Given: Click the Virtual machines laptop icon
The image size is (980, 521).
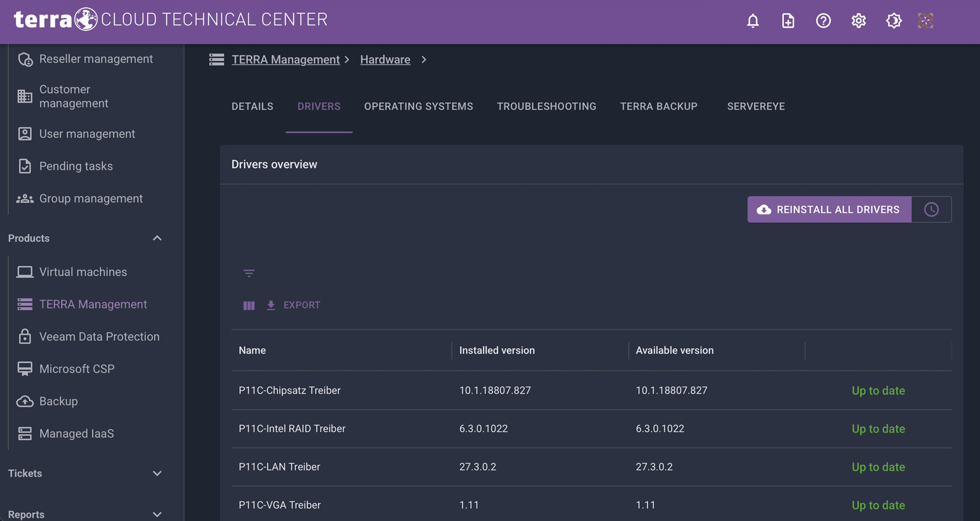Looking at the screenshot, I should (25, 272).
